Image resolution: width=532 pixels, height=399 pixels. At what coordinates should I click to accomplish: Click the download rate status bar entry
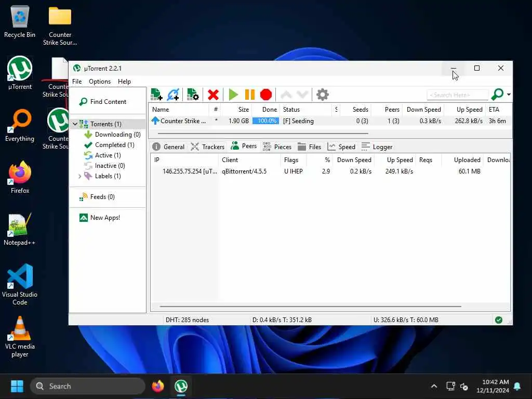(x=282, y=320)
